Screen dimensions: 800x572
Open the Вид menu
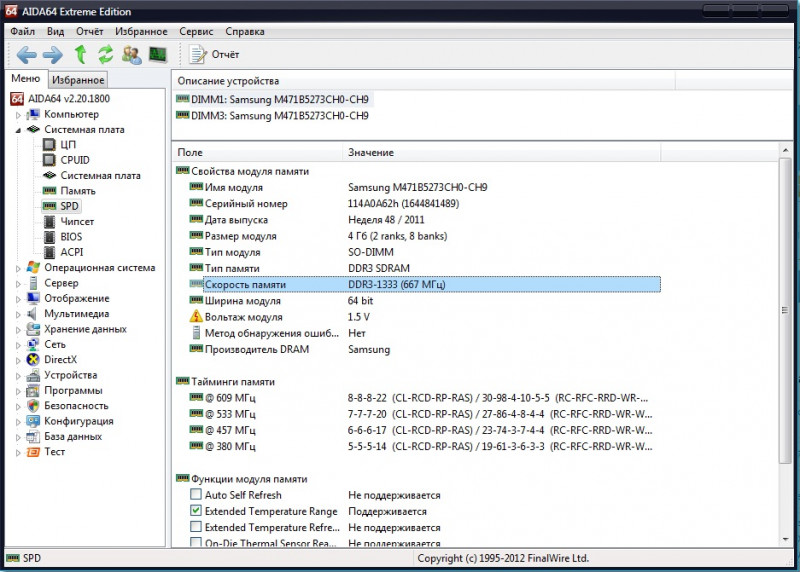coord(56,32)
